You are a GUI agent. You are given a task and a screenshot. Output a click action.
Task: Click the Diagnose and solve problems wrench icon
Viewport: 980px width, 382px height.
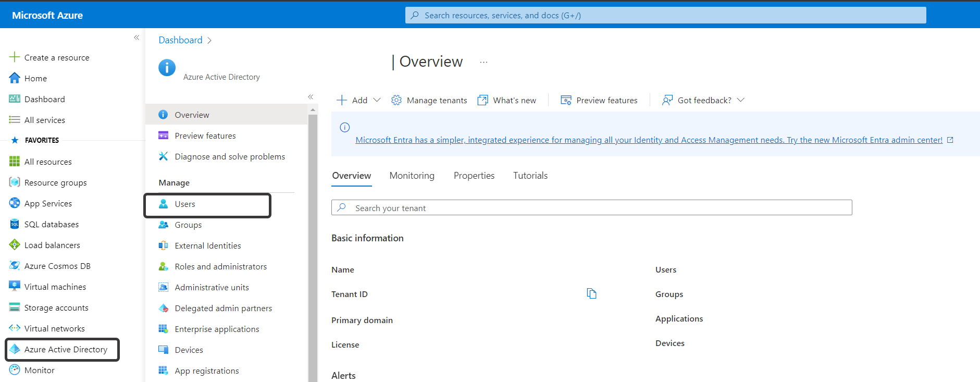(163, 156)
